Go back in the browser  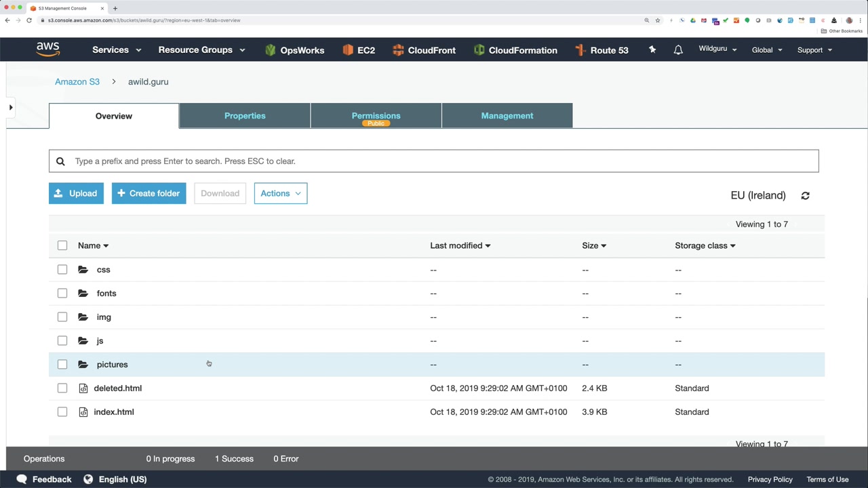coord(7,20)
